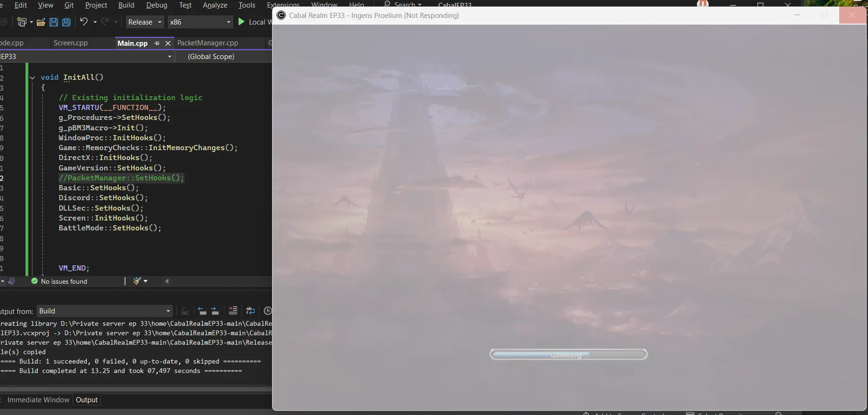868x415 pixels.
Task: Click the "Build: 1 succeeded, 0 failed" output line
Action: coord(131,361)
